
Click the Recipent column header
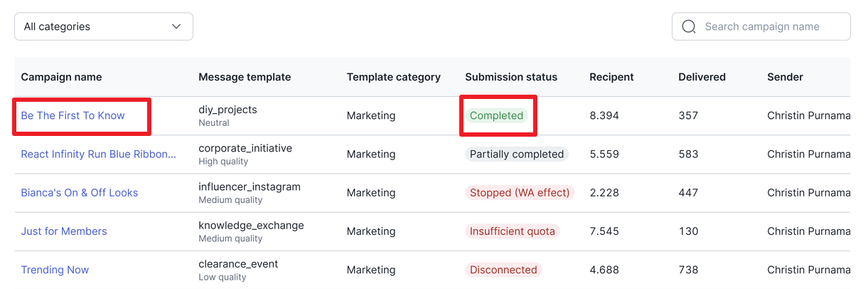pos(611,77)
